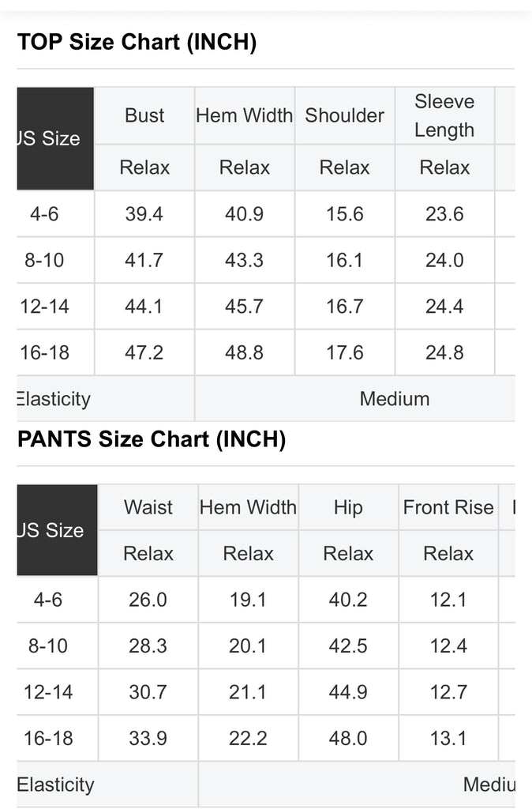Screen dimensions: 532x809
Task: Select the 26.0 waist measurement cell
Action: (148, 600)
